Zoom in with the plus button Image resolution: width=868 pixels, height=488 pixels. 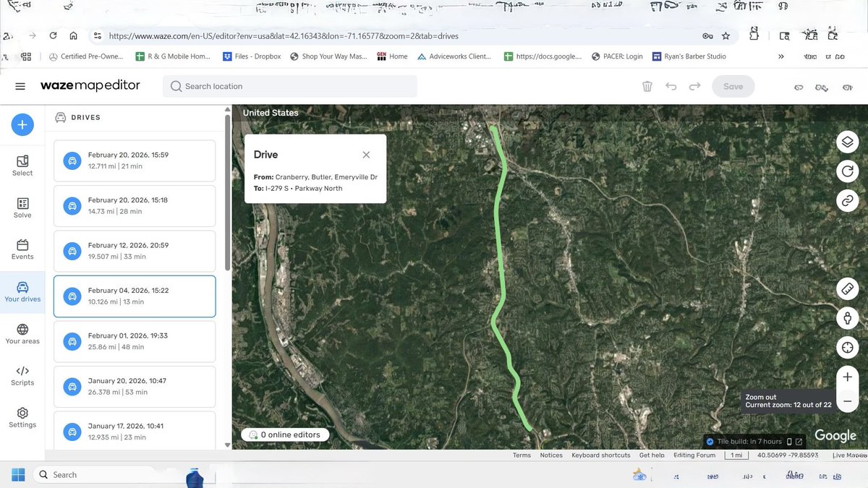pyautogui.click(x=847, y=377)
